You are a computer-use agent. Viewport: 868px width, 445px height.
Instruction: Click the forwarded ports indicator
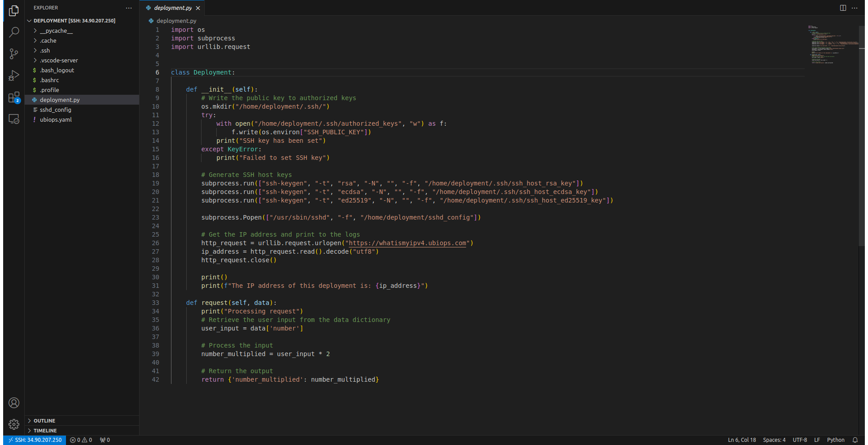pyautogui.click(x=105, y=440)
